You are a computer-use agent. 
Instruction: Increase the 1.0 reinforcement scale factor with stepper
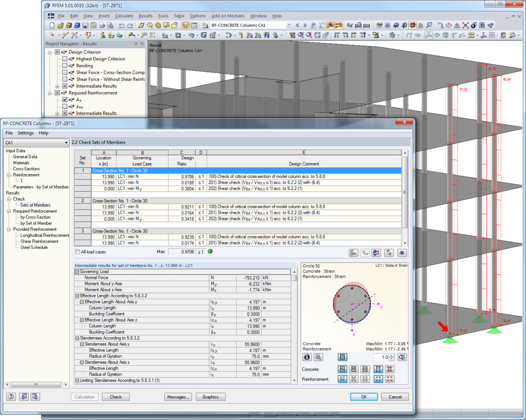click(391, 355)
